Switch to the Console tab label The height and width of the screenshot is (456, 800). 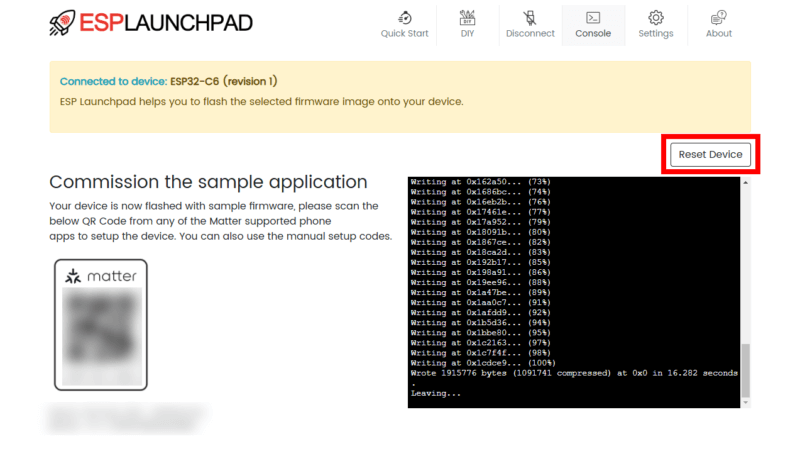[593, 34]
